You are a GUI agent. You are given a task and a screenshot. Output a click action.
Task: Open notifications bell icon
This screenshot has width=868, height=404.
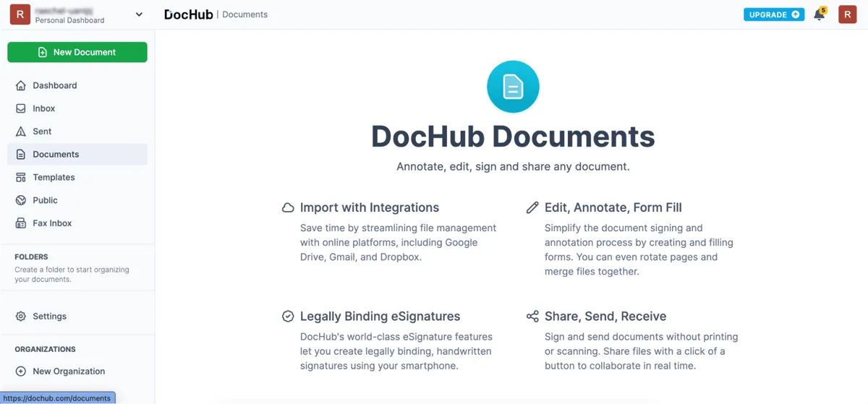point(820,14)
